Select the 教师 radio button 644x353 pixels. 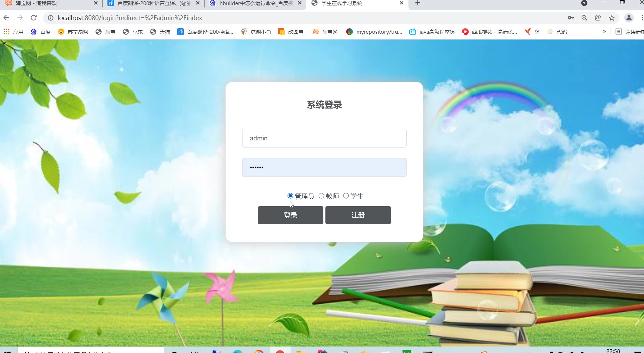321,196
